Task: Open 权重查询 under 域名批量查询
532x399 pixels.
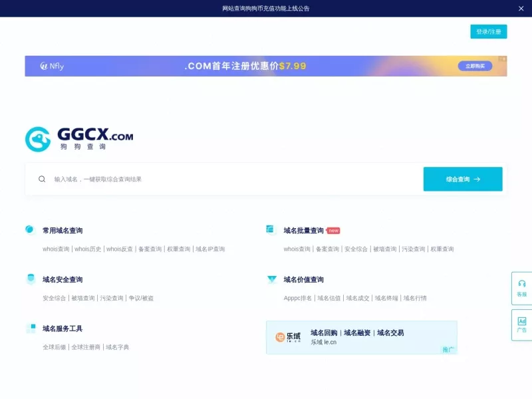Action: point(442,249)
